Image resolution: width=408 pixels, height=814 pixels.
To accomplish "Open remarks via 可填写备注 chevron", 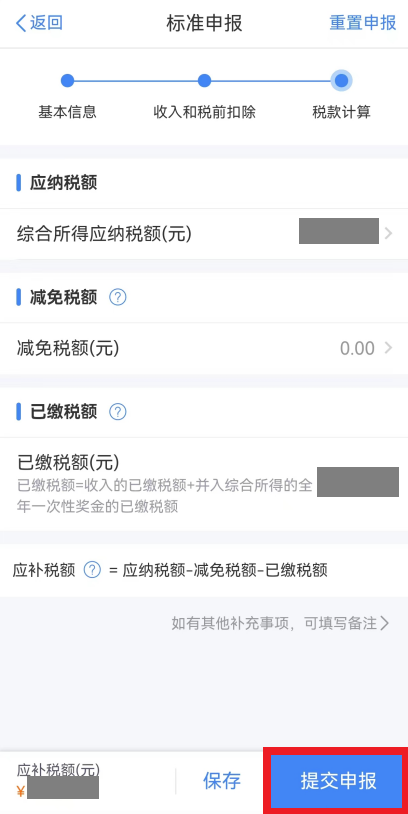I will tap(385, 622).
